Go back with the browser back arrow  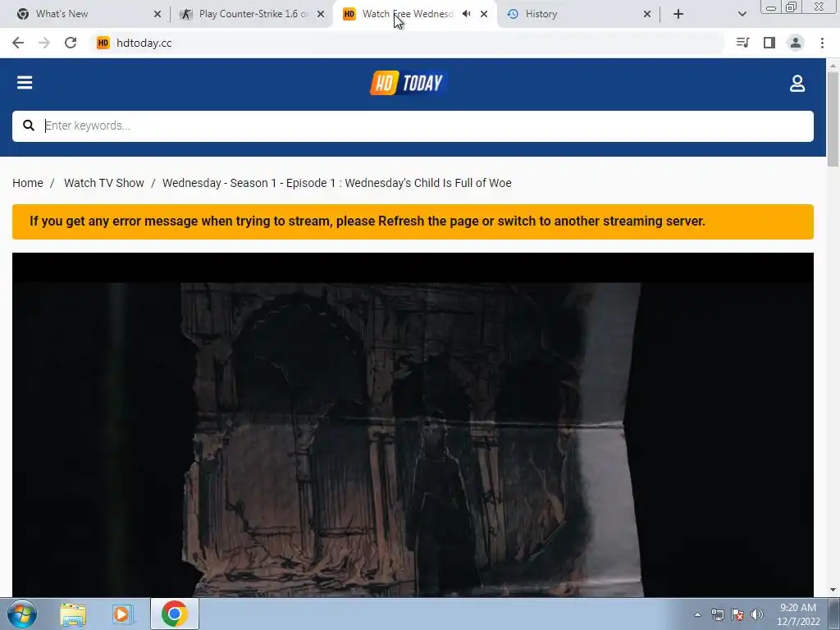pyautogui.click(x=18, y=43)
